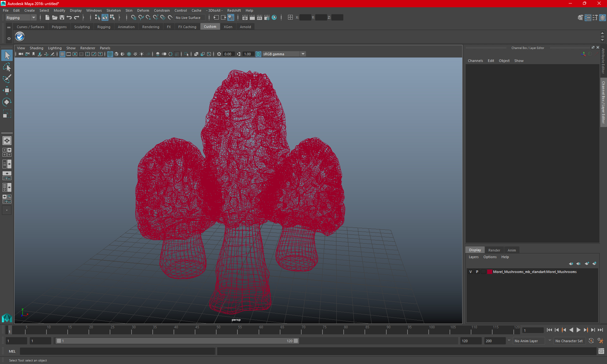Open the Channels menu in Channel Box
The image size is (607, 364).
click(x=475, y=61)
